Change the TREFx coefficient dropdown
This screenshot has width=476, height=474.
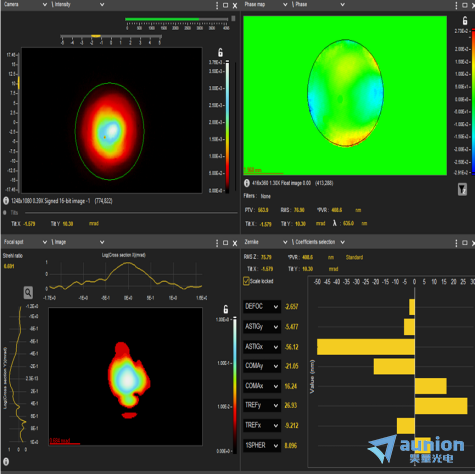[x=262, y=425]
